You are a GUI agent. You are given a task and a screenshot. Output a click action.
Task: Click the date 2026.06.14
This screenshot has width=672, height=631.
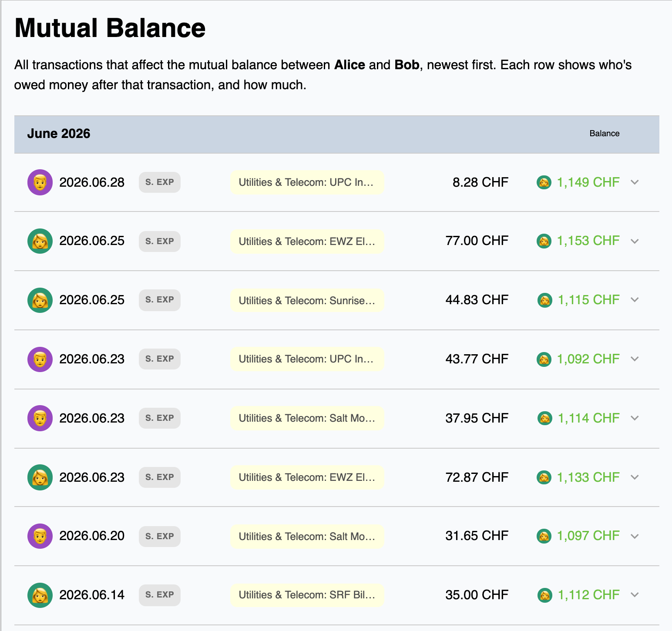(x=92, y=595)
